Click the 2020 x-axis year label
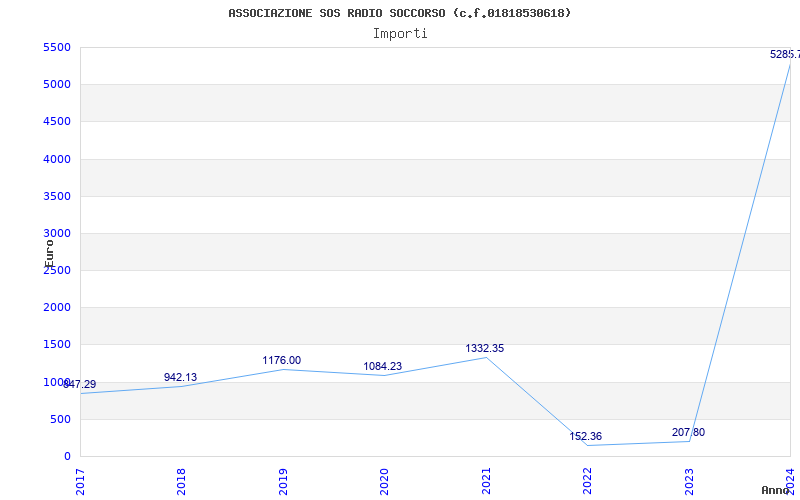Image resolution: width=800 pixels, height=500 pixels. point(384,482)
